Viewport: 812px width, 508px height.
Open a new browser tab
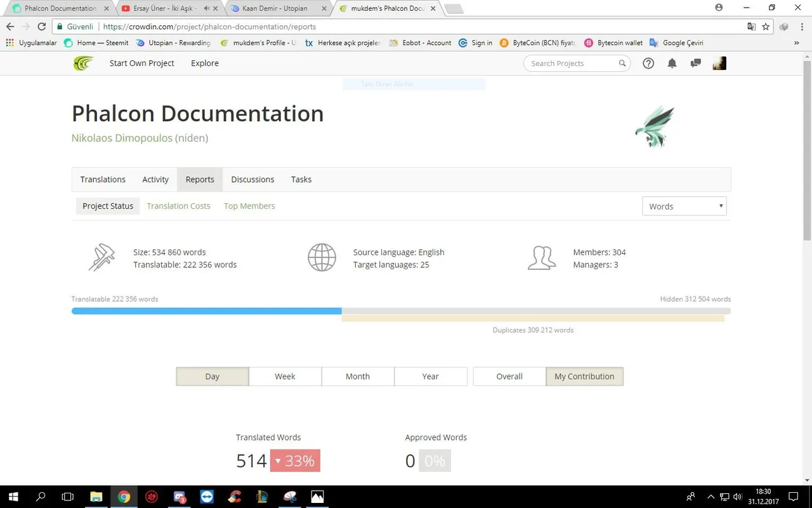453,8
